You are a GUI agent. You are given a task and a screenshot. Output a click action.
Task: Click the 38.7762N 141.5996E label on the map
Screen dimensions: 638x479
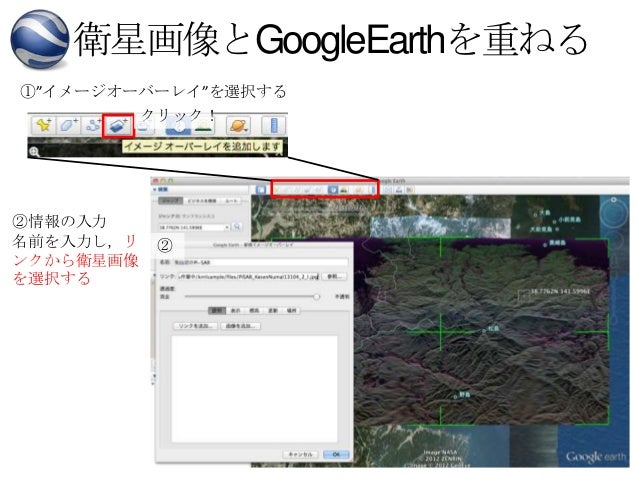coord(561,291)
